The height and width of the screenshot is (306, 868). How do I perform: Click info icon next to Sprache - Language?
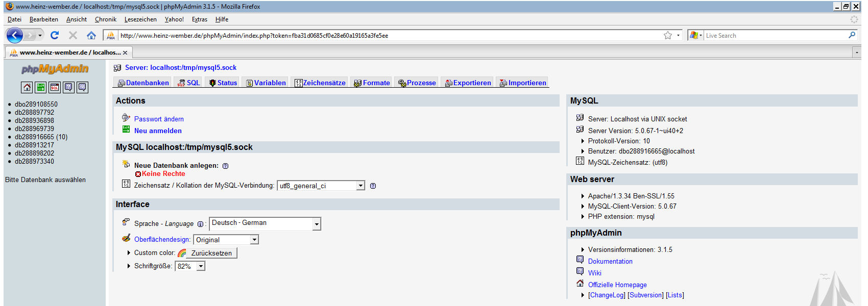pos(200,224)
